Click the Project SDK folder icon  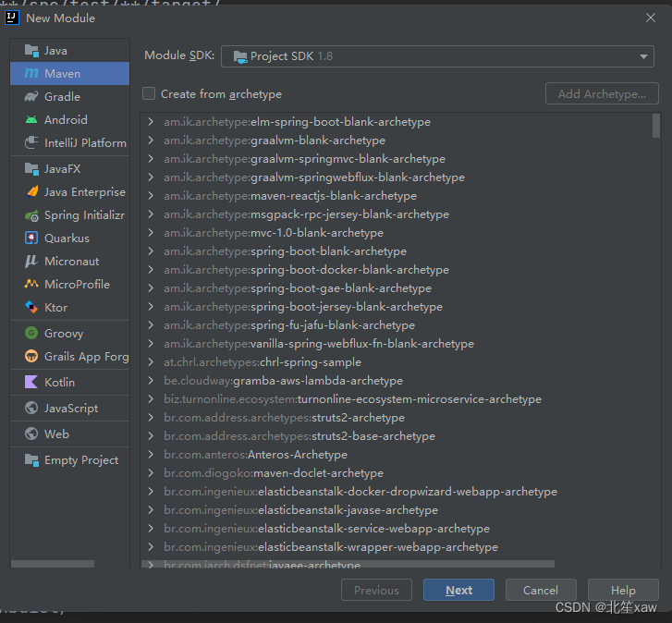tap(240, 56)
